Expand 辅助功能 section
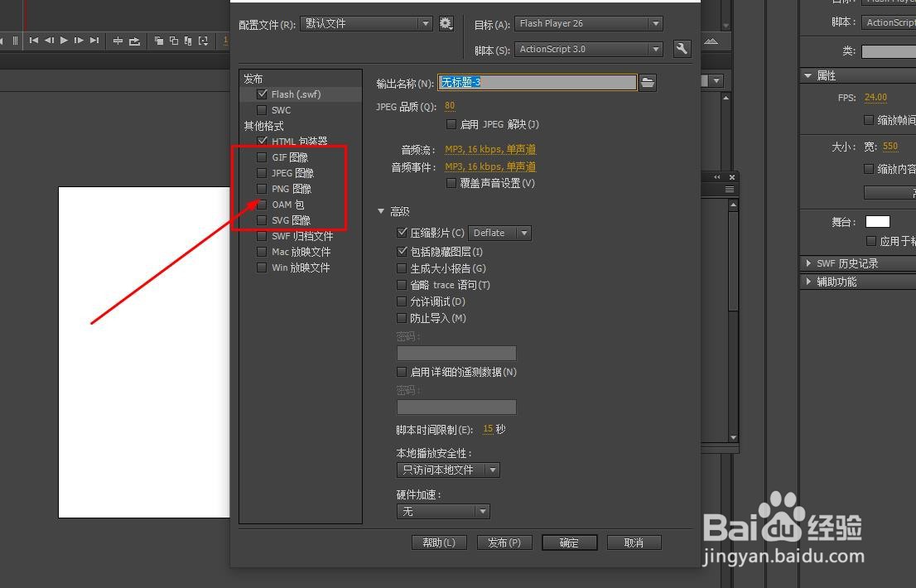 click(809, 282)
